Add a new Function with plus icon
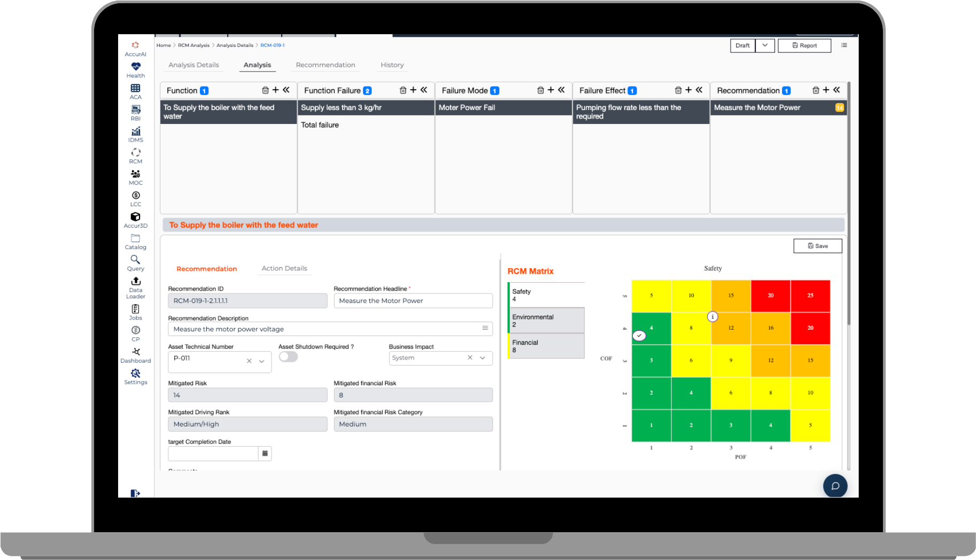The image size is (976, 560). [276, 90]
